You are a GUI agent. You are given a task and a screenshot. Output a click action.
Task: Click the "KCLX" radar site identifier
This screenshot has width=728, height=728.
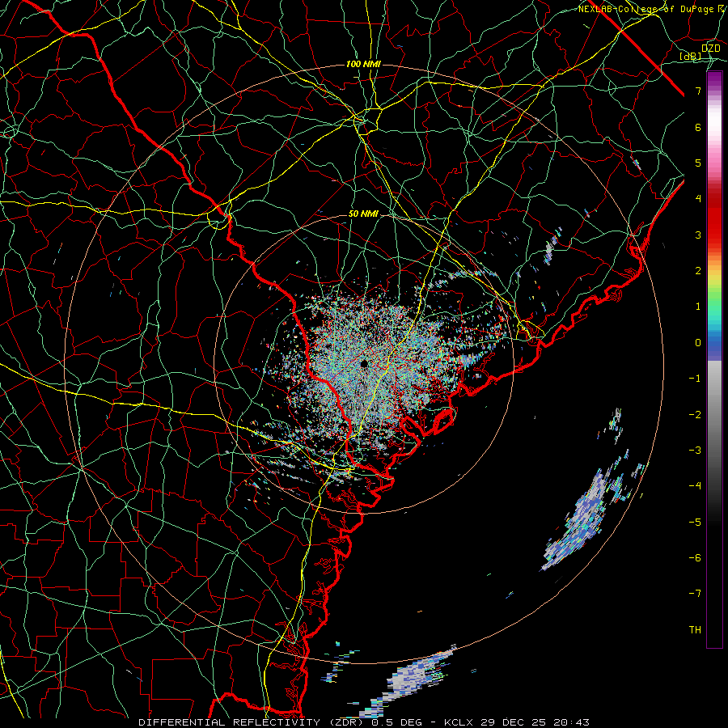459,722
